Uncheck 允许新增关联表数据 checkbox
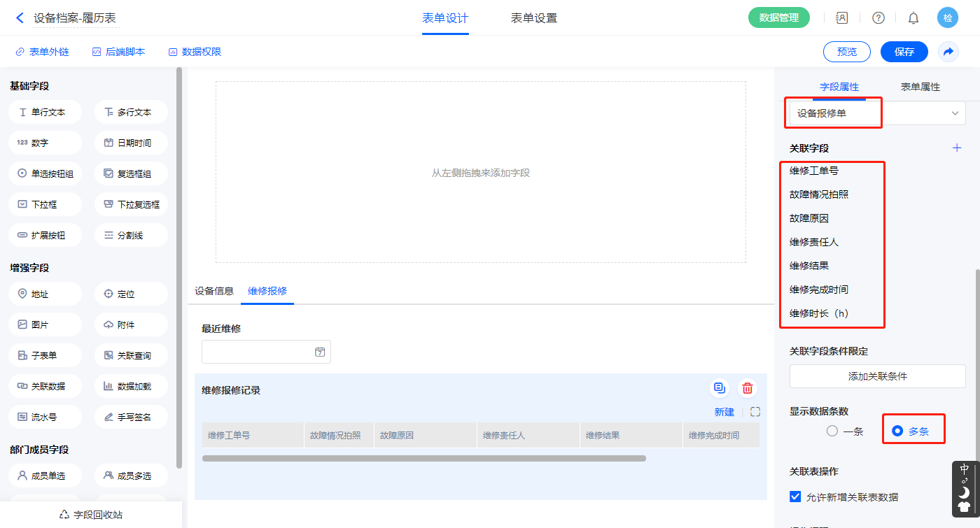 click(x=795, y=497)
